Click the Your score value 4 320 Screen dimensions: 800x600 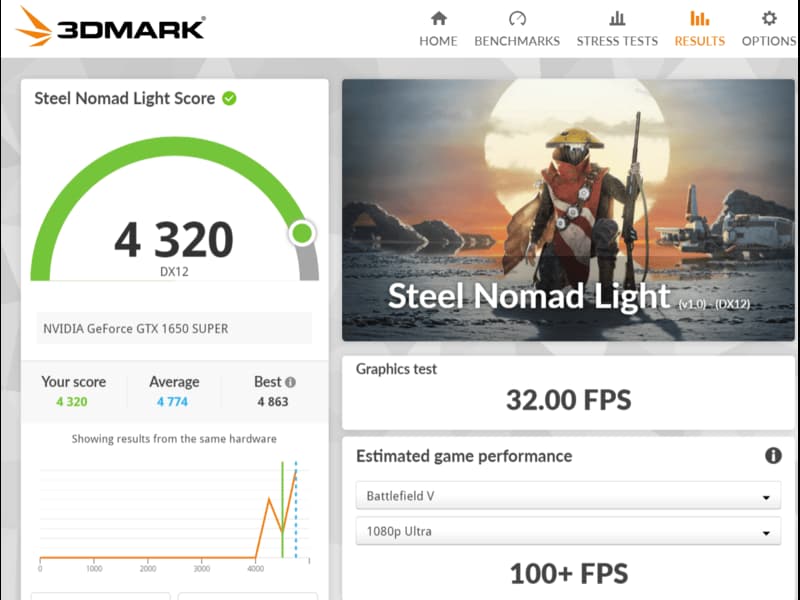[x=72, y=402]
